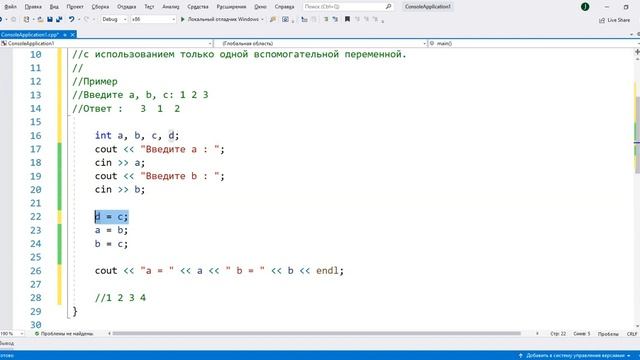Viewport: 640px width, 360px height.
Task: Open the Расширения menu
Action: [x=231, y=7]
